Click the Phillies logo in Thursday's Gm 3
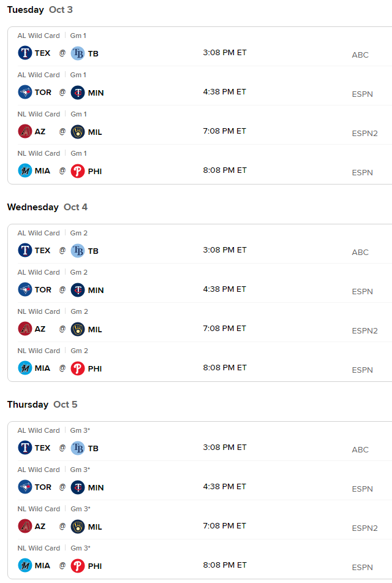The width and height of the screenshot is (392, 583). coord(78,566)
